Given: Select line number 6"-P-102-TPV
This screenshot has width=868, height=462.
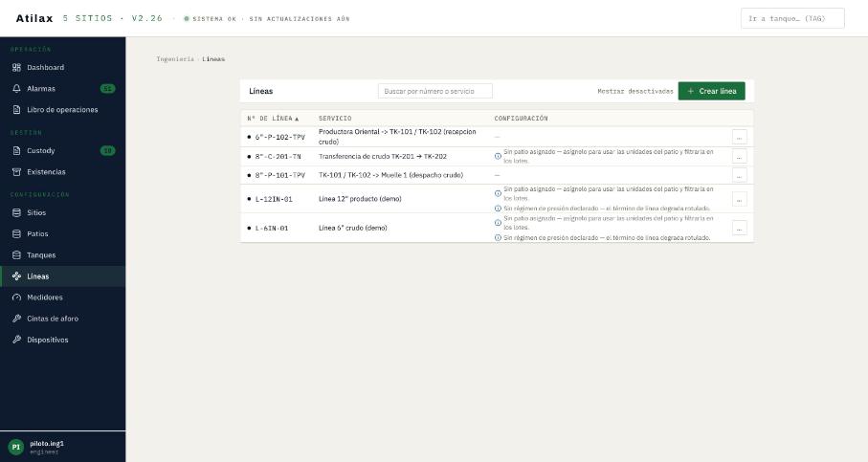Looking at the screenshot, I should click(280, 137).
